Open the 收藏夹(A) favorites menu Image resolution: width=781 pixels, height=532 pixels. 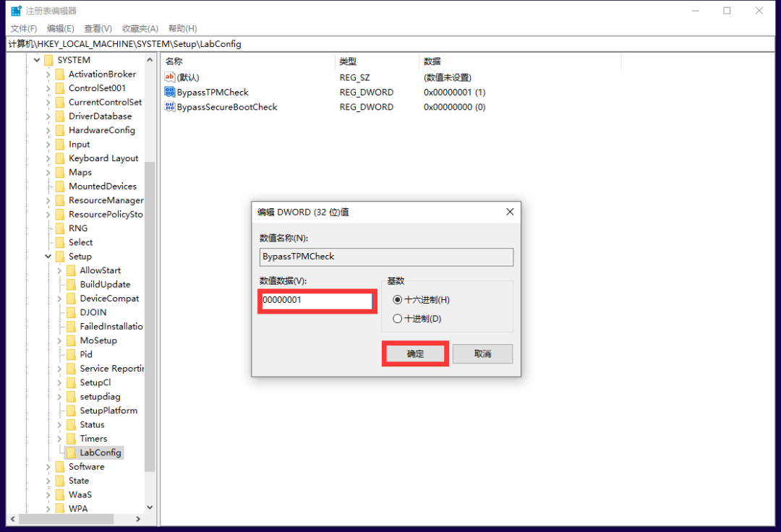140,28
